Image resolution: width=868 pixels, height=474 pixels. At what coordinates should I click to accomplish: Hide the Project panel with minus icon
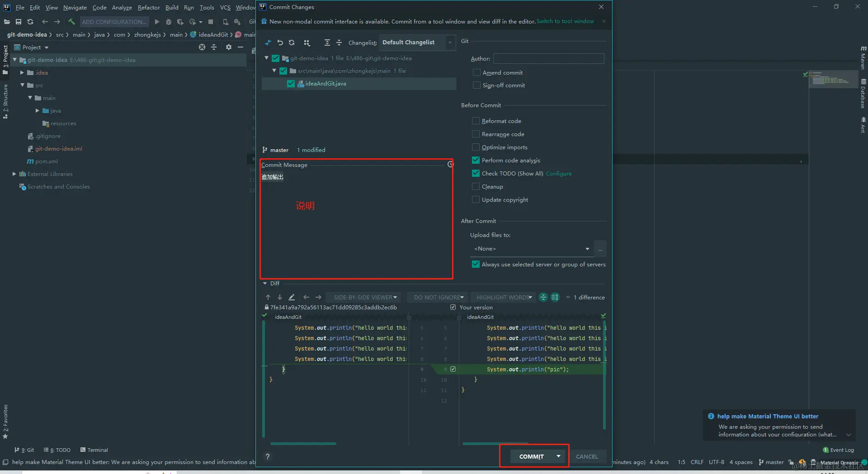pyautogui.click(x=241, y=47)
